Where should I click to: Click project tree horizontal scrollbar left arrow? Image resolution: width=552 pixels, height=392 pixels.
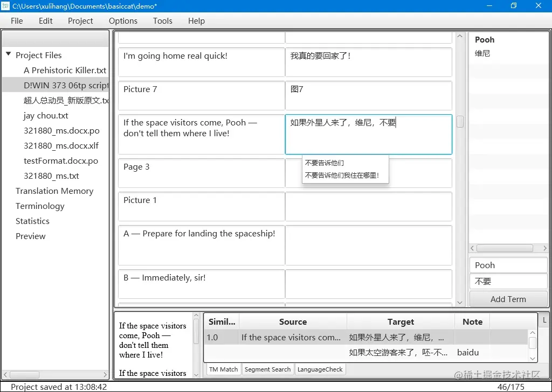[x=5, y=375]
